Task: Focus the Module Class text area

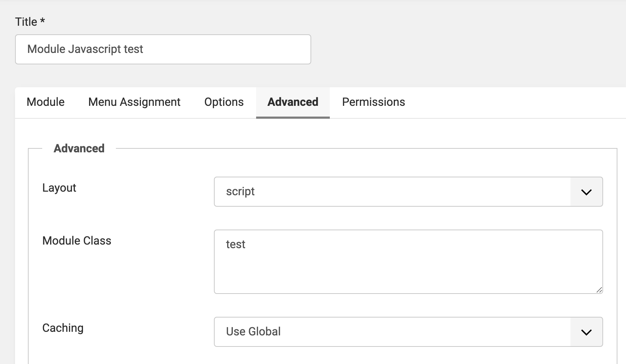Action: coord(409,262)
